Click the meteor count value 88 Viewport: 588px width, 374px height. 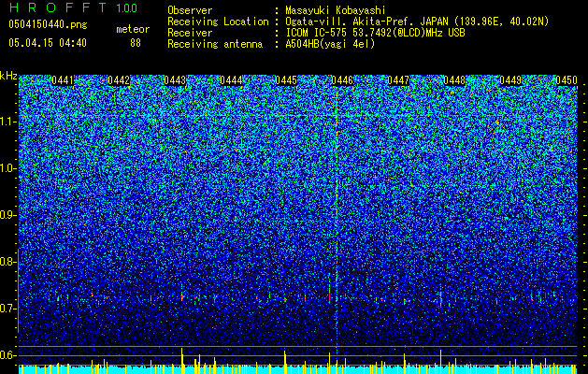coord(136,43)
